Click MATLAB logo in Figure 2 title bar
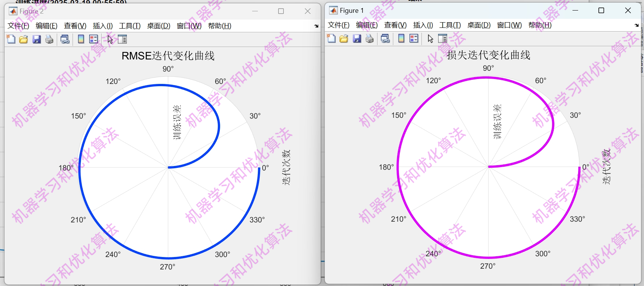The image size is (644, 286). 13,11
